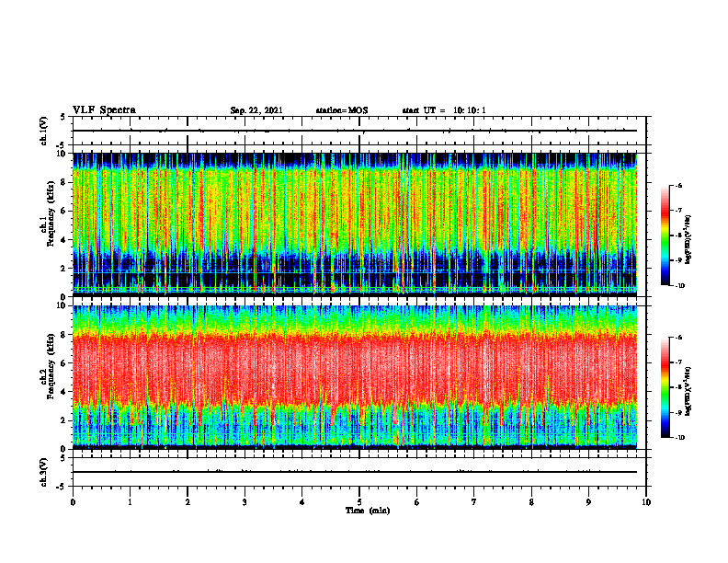
Task: Click the date text "Sep. 22, 2021"
Action: click(x=256, y=110)
